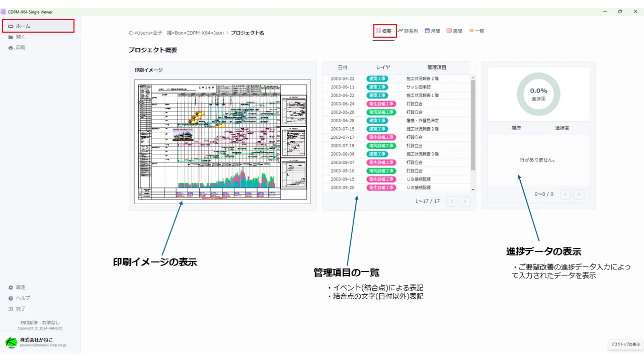The width and height of the screenshot is (644, 362).
Task: Click the 建築工事 tag in 2003-08-06 row
Action: click(377, 154)
